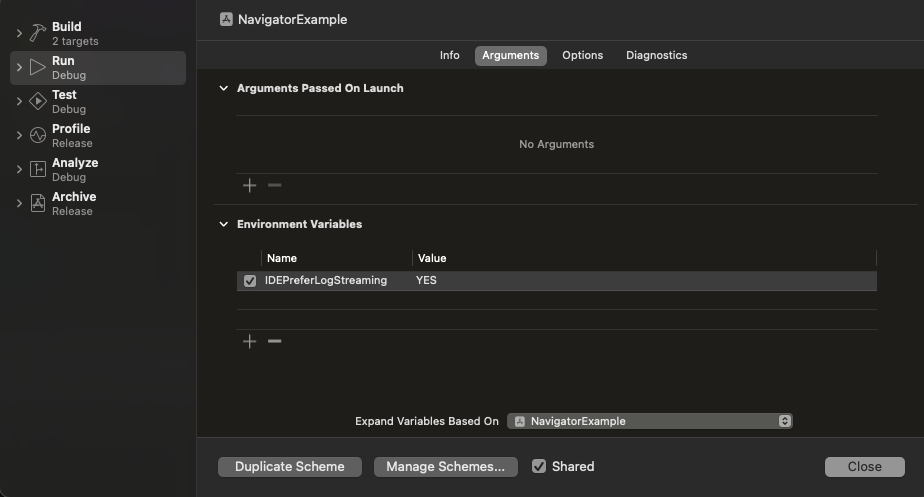
Task: Open the Diagnostics tab
Action: pyautogui.click(x=656, y=55)
